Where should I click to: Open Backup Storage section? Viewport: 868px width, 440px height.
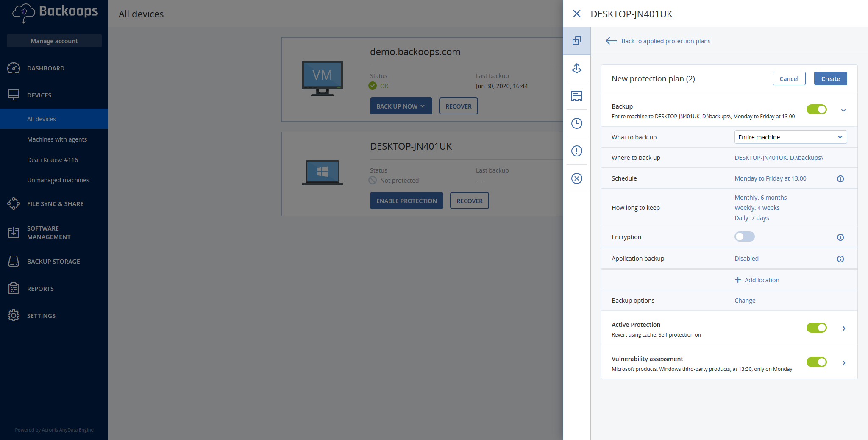point(54,261)
